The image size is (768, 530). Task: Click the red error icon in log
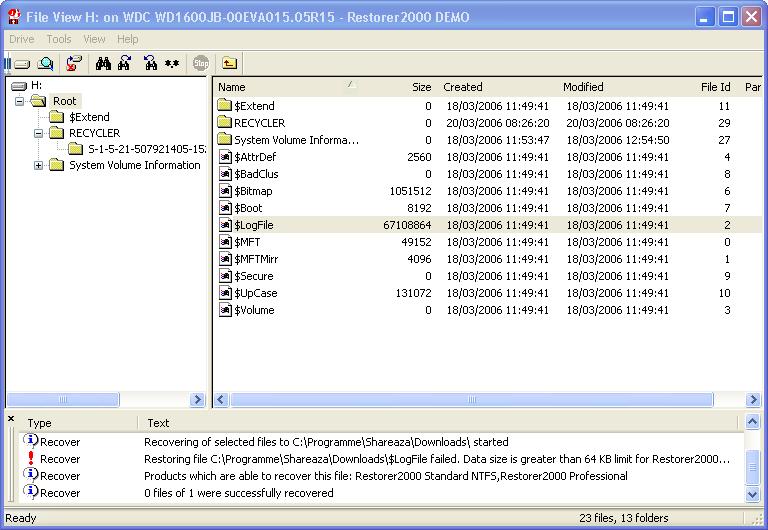(31, 458)
